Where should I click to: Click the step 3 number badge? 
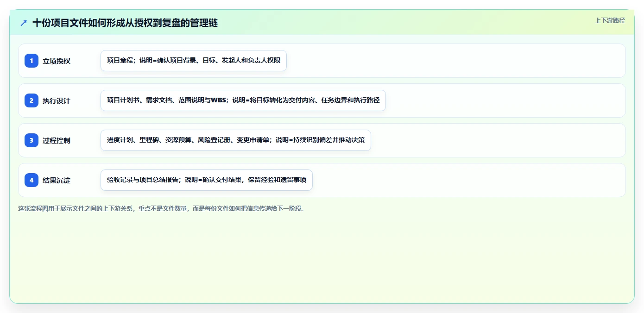(x=32, y=140)
